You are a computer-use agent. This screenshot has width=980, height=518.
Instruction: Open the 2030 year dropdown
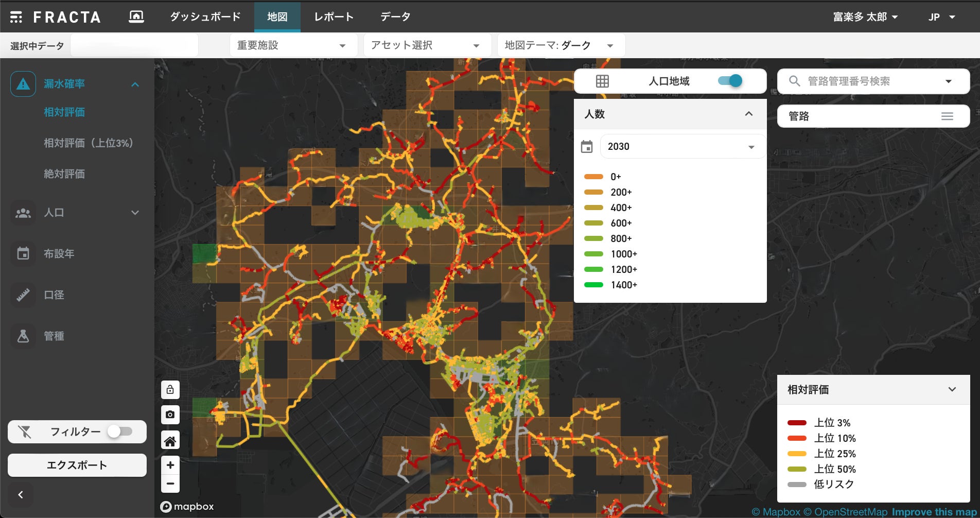point(681,147)
